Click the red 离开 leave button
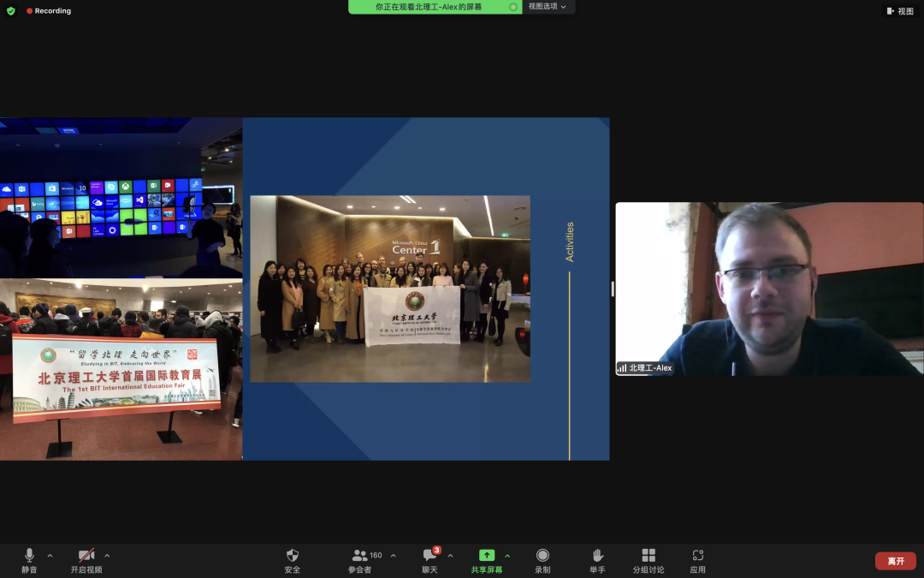Screen dimensions: 924x578 click(896, 561)
